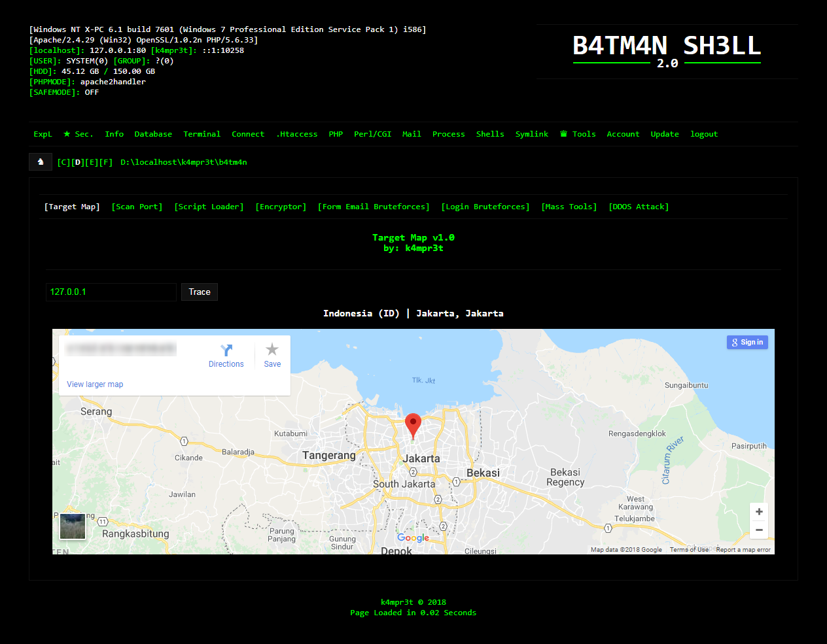The width and height of the screenshot is (827, 644).
Task: Click the k4mpr3t folder in path
Action: 198,162
